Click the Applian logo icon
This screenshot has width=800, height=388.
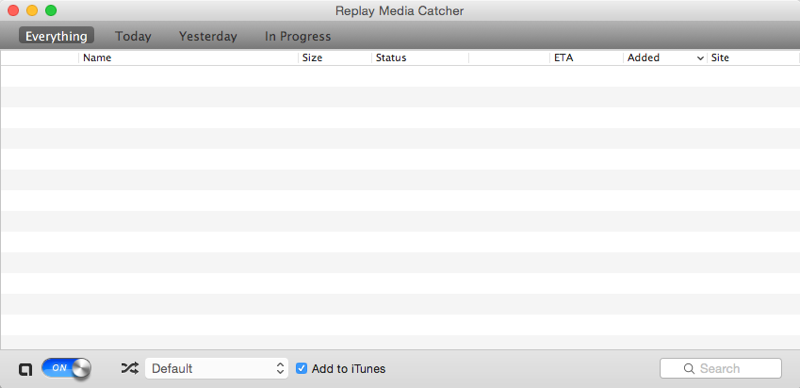(x=25, y=369)
